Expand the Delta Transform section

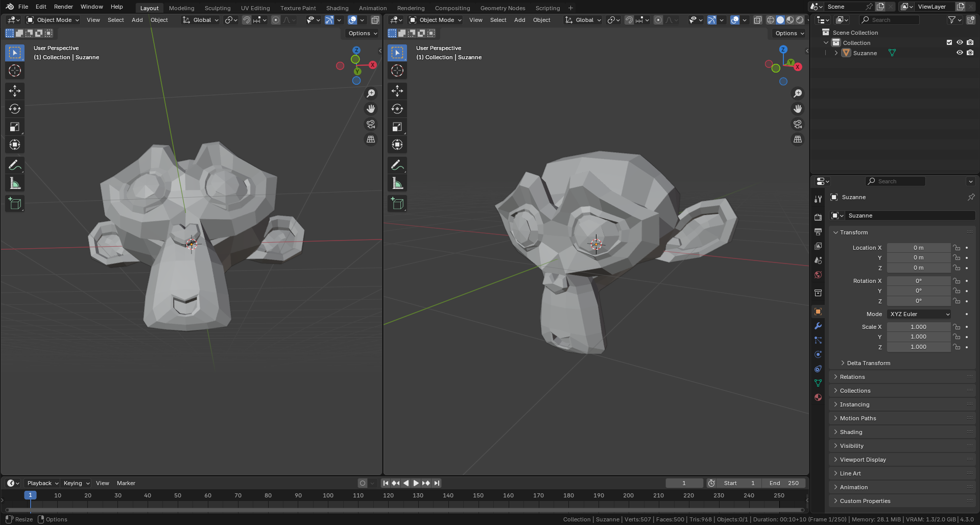coord(868,363)
